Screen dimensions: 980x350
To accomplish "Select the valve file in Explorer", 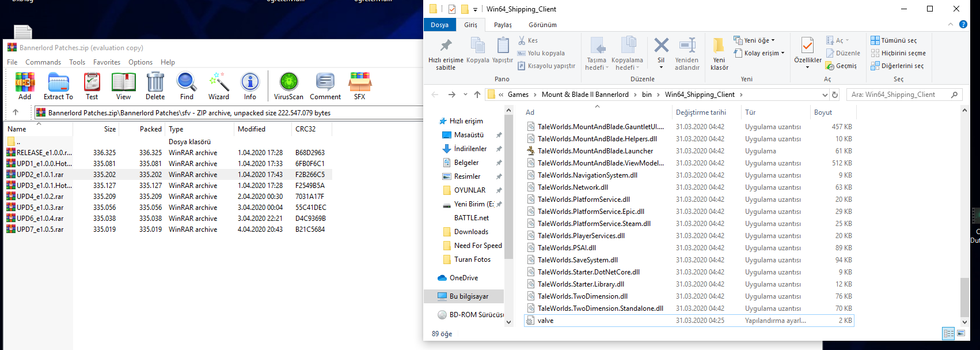I will 689,321.
